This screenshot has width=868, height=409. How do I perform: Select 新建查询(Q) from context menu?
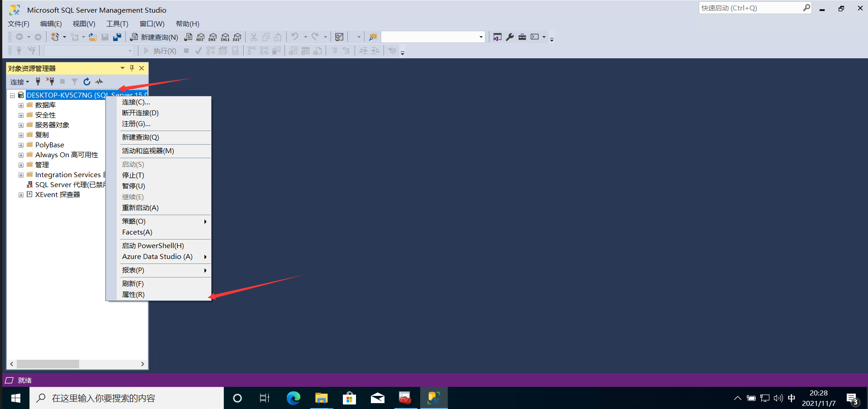pos(158,137)
